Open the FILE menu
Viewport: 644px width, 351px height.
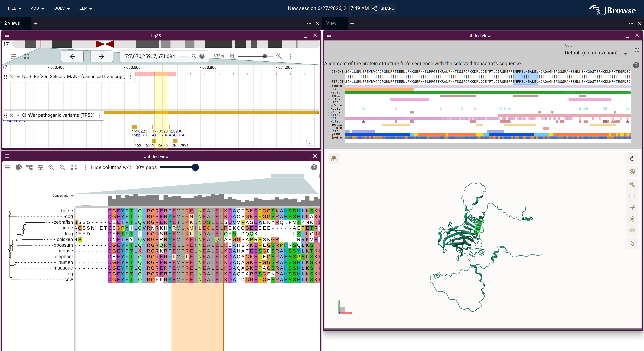[x=14, y=8]
